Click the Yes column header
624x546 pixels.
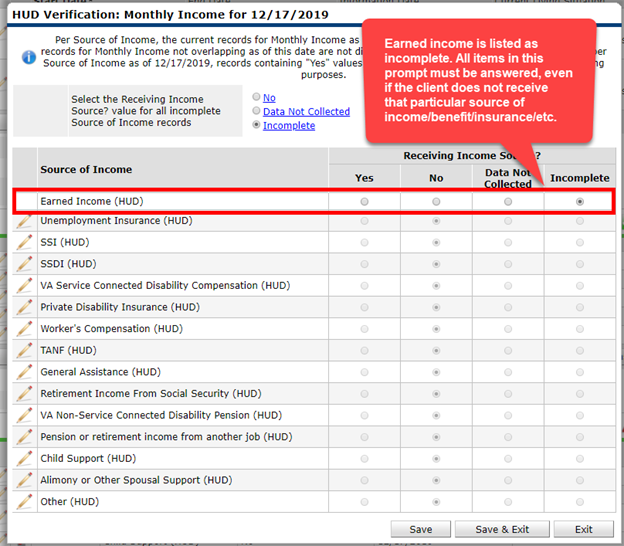(x=364, y=178)
